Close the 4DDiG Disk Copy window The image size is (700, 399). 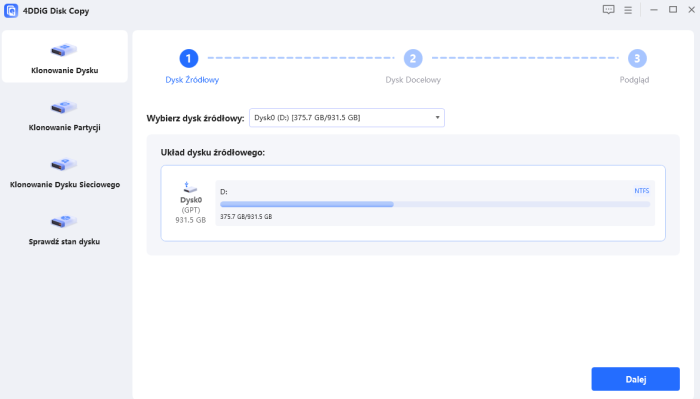pos(691,10)
